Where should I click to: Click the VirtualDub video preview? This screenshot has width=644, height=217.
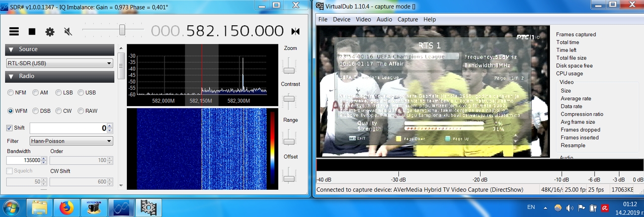[x=432, y=91]
